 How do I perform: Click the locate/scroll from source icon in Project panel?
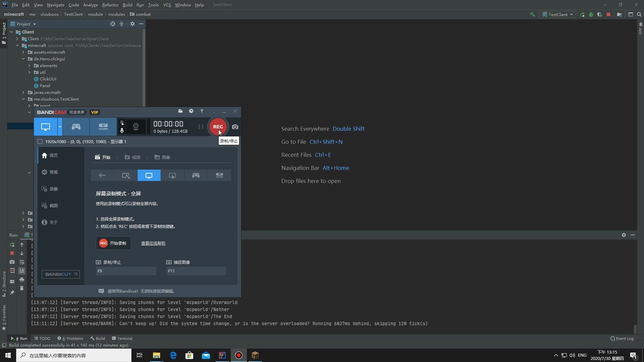[113, 24]
